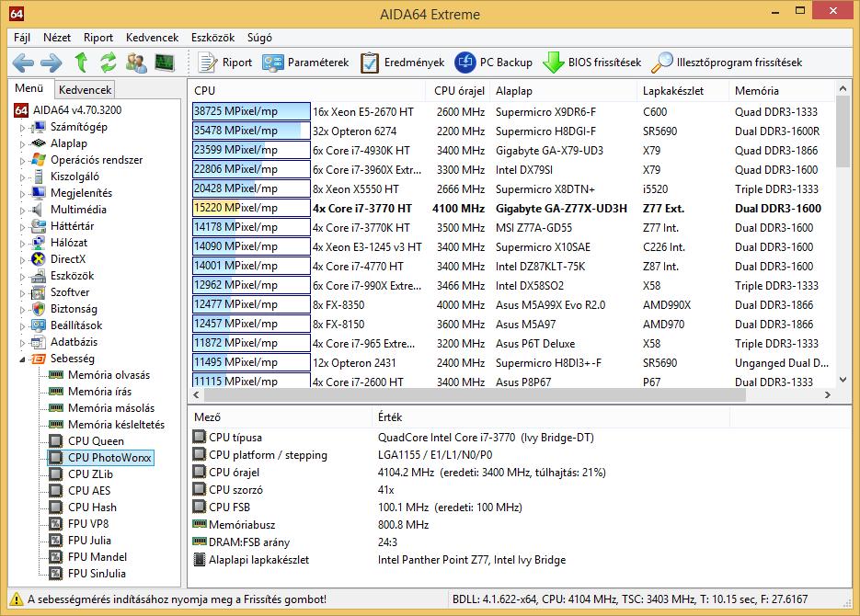Click the blue Forward arrow icon
The image size is (860, 616).
coord(51,63)
